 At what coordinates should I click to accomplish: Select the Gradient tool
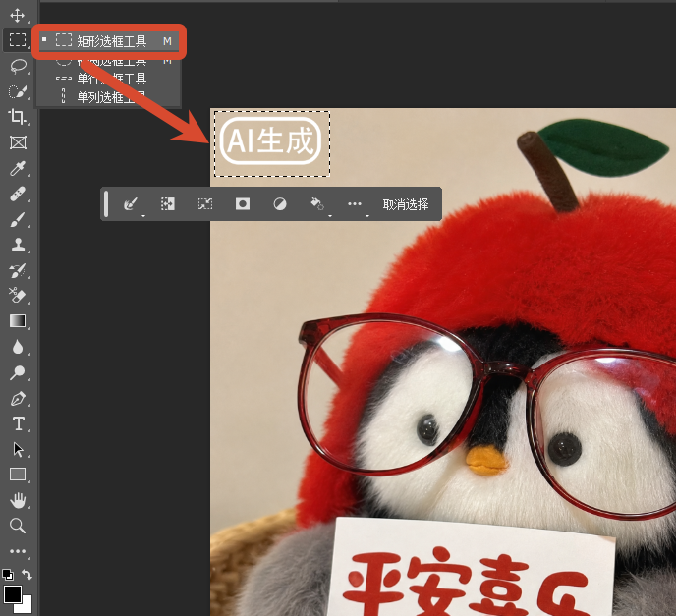tap(18, 321)
